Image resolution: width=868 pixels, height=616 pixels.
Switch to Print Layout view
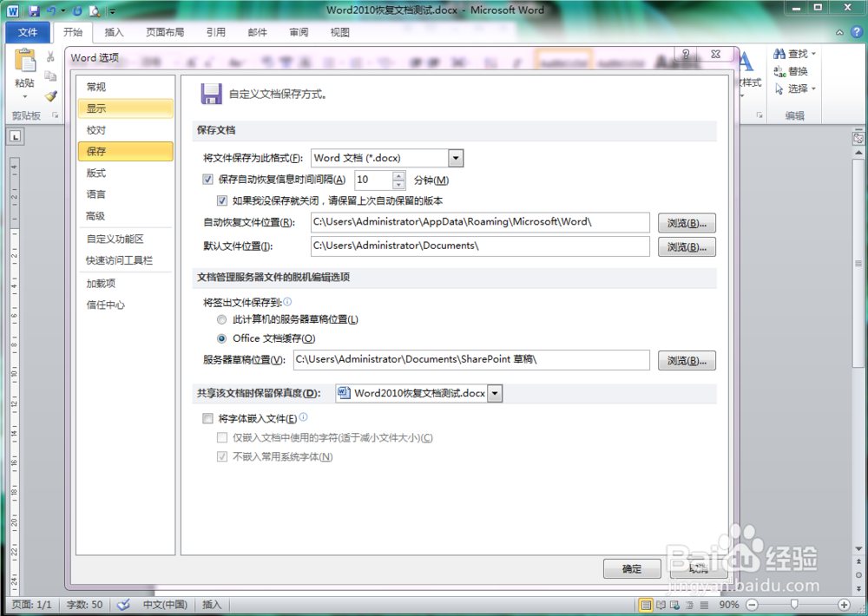coord(646,605)
